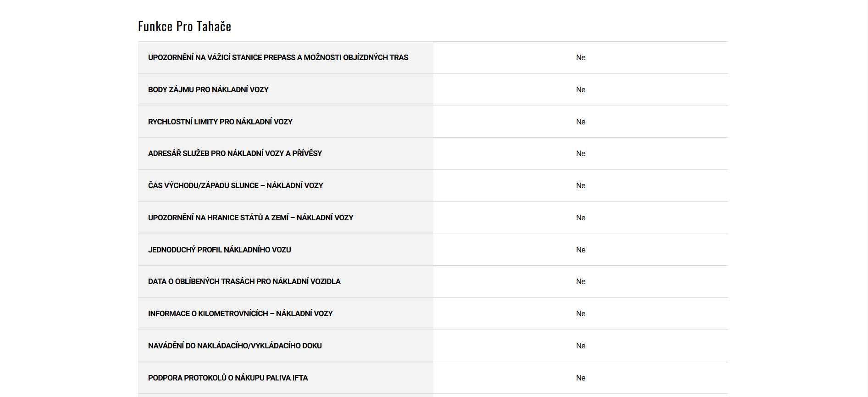Select "Ne" value for Rychlostní limity row

point(581,122)
